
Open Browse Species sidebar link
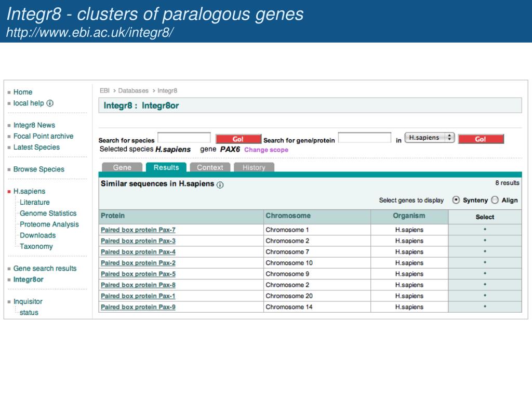click(x=38, y=169)
